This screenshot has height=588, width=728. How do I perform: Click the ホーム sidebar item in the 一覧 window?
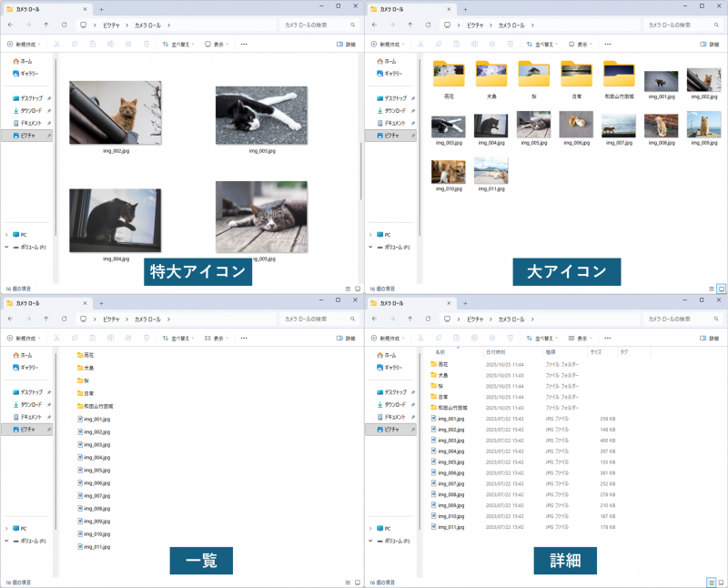point(25,356)
